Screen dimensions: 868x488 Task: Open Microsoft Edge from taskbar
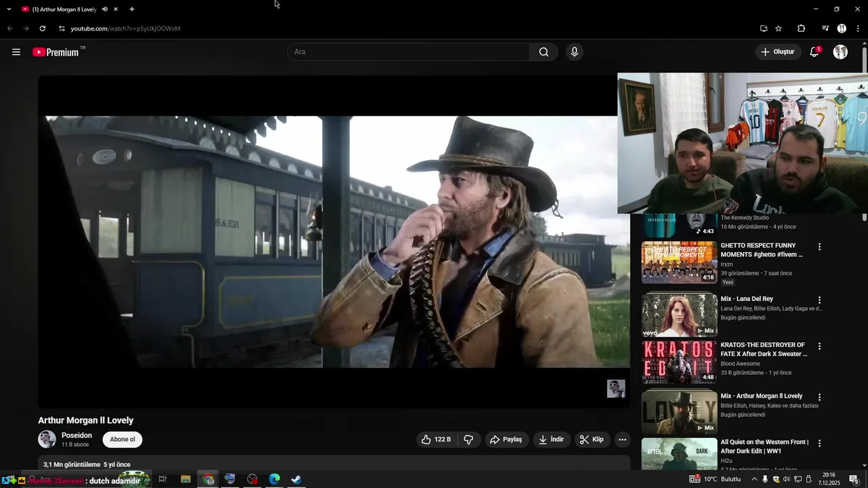274,479
